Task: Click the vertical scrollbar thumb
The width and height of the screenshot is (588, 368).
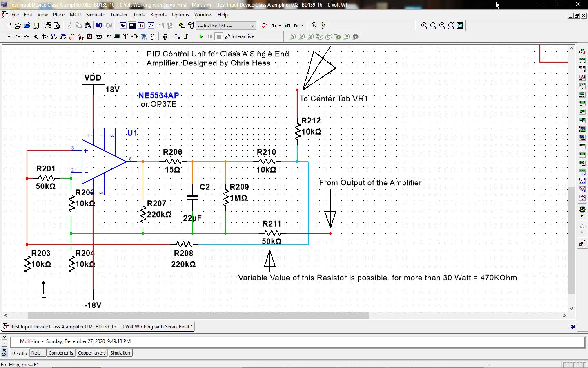Action: [571, 240]
